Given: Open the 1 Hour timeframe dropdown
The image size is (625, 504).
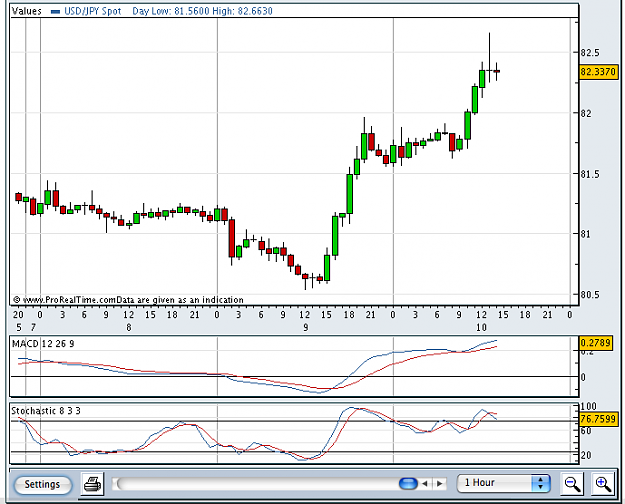Looking at the screenshot, I should click(503, 483).
